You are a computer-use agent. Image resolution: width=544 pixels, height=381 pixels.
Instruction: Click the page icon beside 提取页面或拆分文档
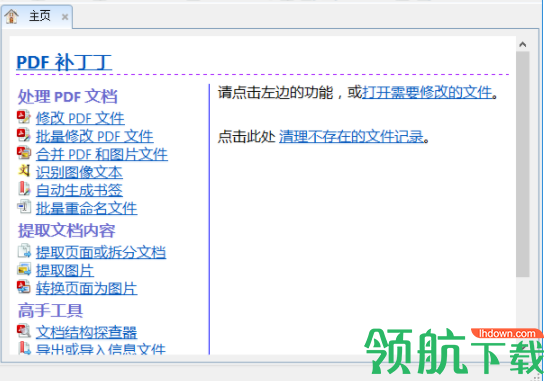pos(24,251)
